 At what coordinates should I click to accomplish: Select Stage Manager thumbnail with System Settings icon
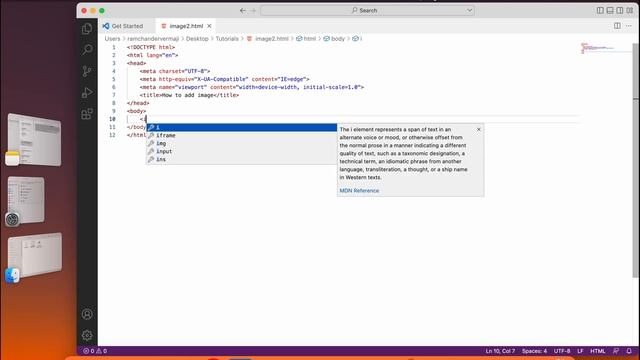point(26,201)
